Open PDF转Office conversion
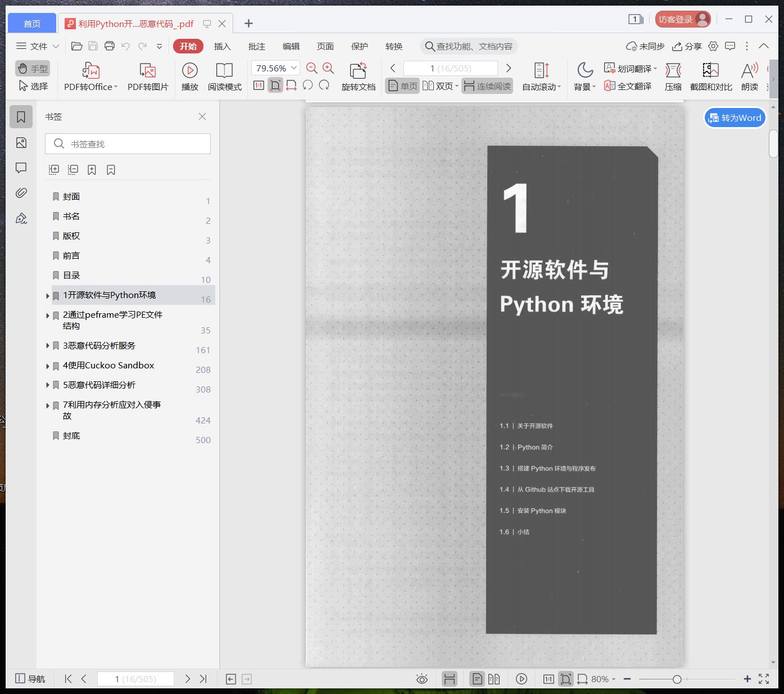Screen dimensions: 784x694 (x=90, y=76)
